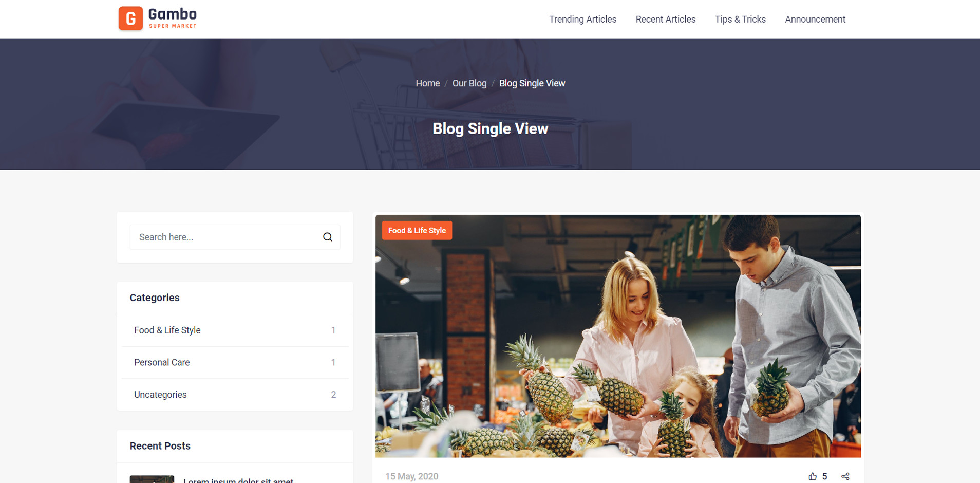Screen dimensions: 980x483
Task: Focus the Search here input field
Action: pos(226,237)
